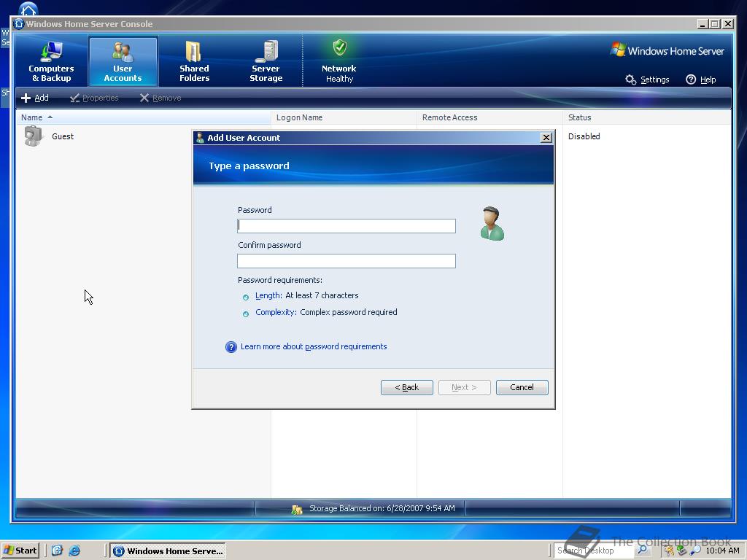Toggle Name column sort order
747x560 pixels.
tap(35, 117)
